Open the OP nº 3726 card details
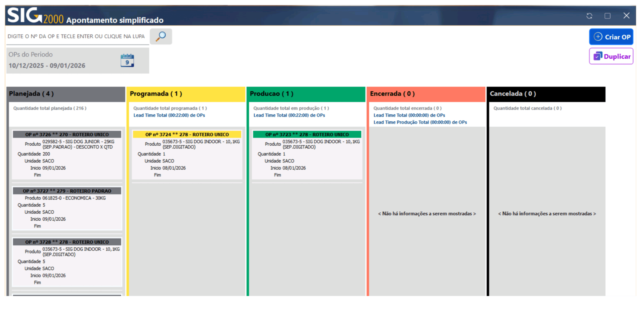This screenshot has height=320, width=644. coord(67,134)
